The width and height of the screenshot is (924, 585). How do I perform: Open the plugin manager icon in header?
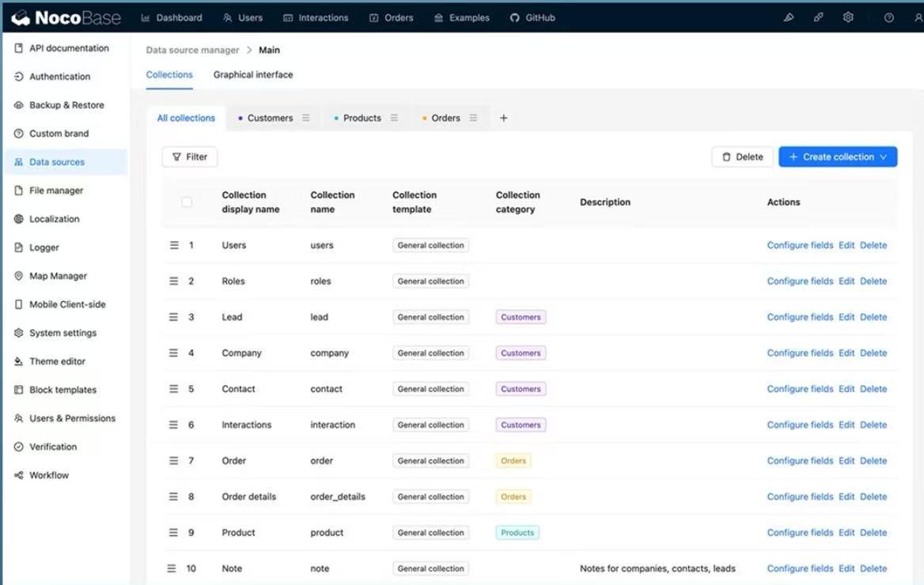(818, 17)
